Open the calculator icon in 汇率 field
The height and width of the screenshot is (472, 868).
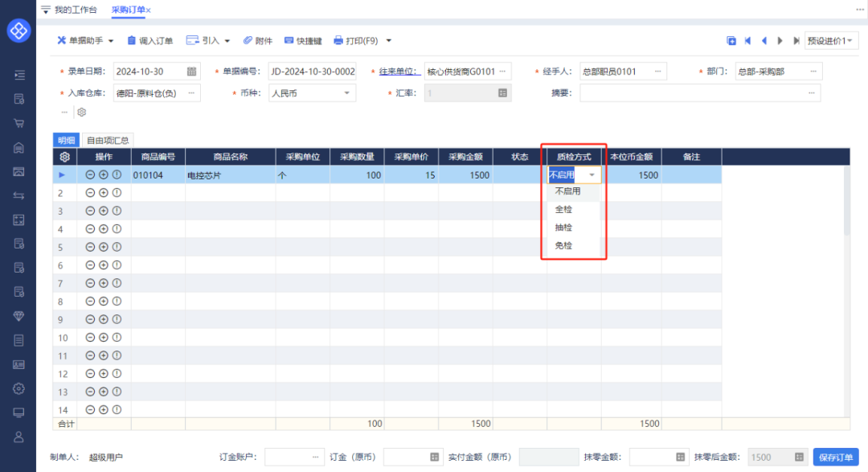coord(502,93)
